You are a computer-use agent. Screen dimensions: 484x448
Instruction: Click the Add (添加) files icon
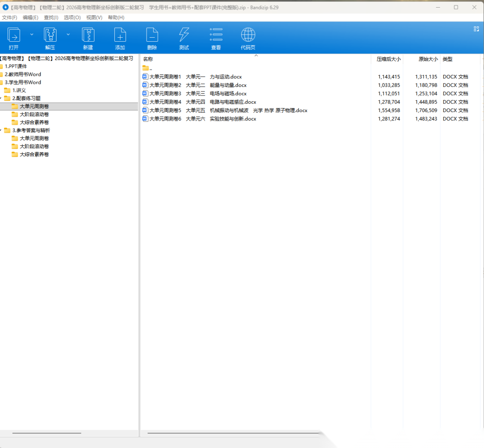pyautogui.click(x=120, y=35)
